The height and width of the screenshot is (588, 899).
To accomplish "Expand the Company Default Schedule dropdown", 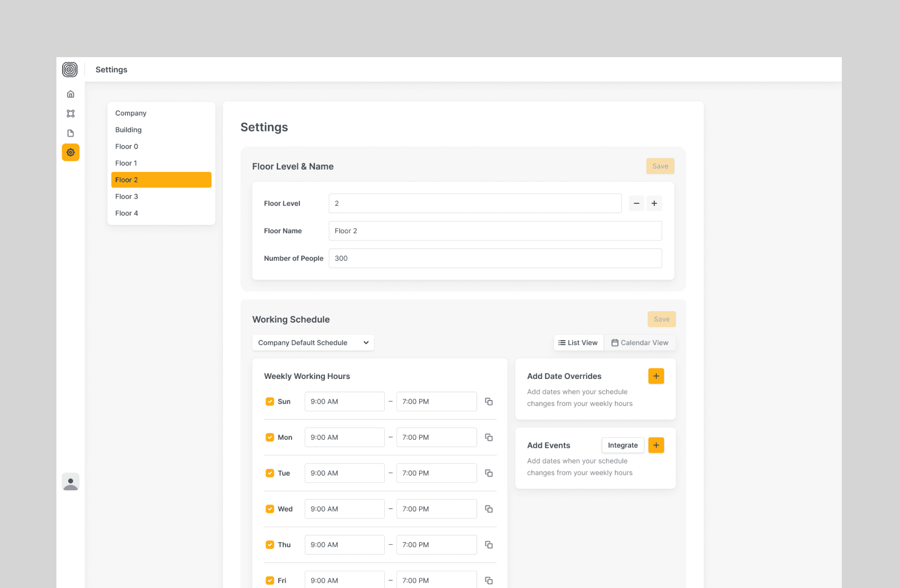I will (x=313, y=343).
